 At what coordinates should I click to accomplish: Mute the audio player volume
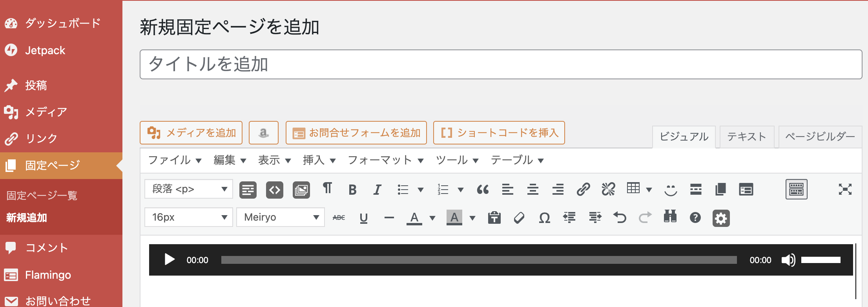(788, 260)
